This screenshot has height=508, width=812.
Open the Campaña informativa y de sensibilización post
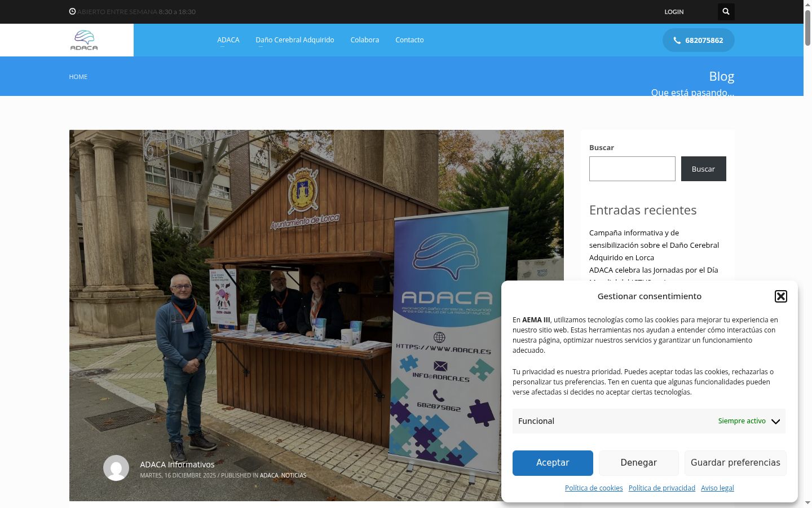click(x=654, y=245)
